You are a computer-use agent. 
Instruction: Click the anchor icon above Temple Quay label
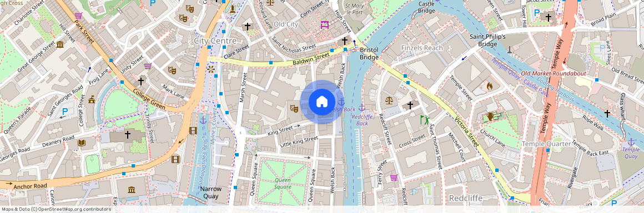(631, 142)
